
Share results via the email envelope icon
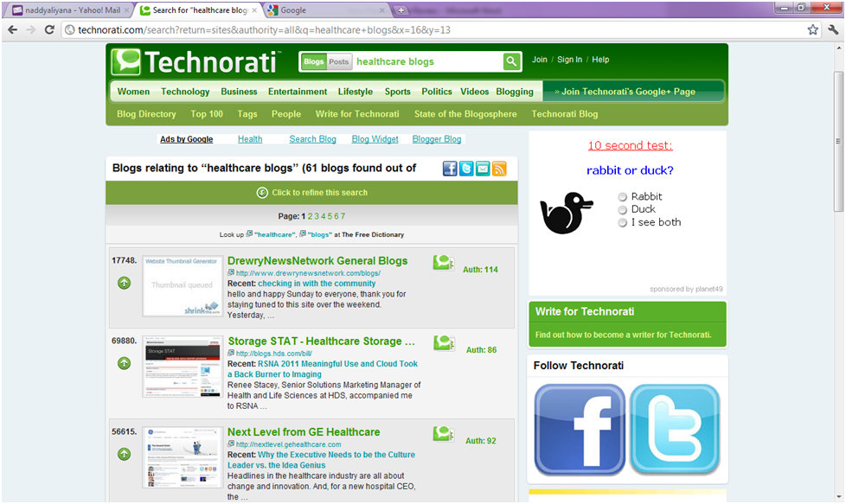click(x=483, y=169)
